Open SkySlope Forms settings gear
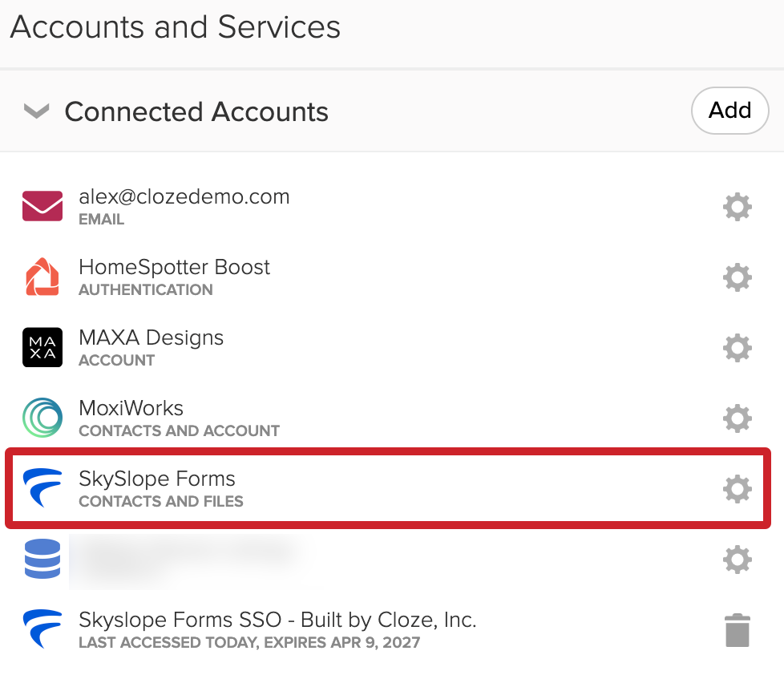Screen dimensions: 784x675 [x=737, y=488]
